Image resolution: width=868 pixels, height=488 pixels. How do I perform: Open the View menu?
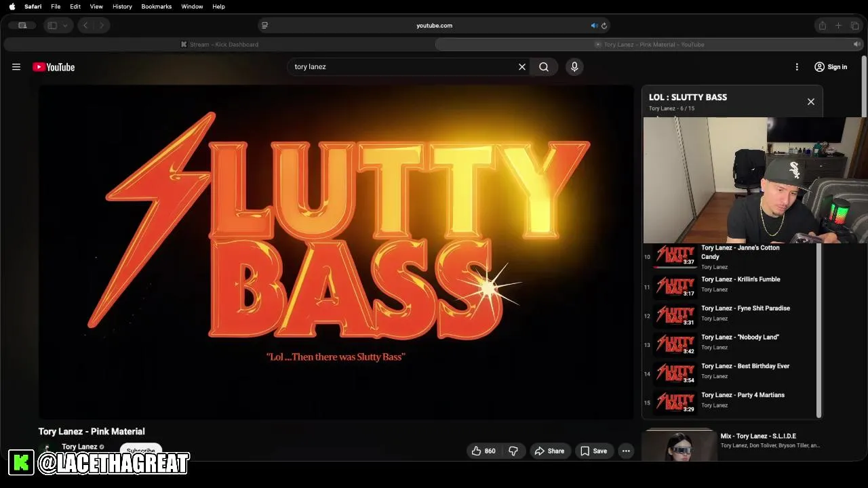point(96,6)
